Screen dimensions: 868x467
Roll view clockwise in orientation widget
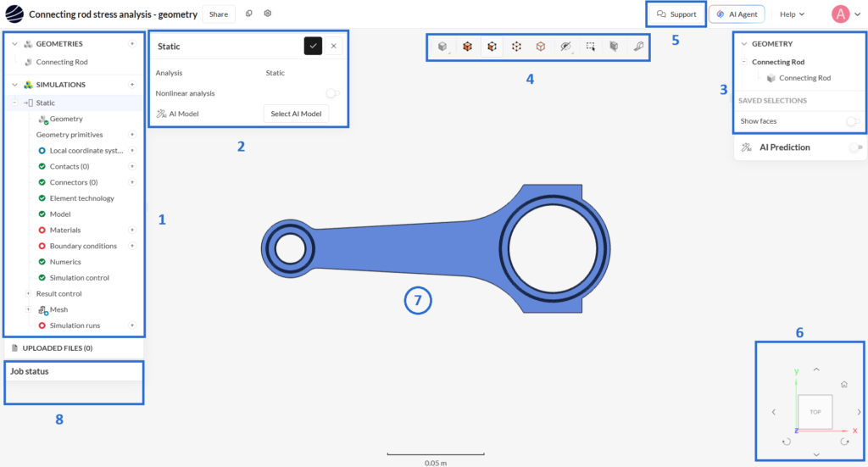pyautogui.click(x=844, y=442)
